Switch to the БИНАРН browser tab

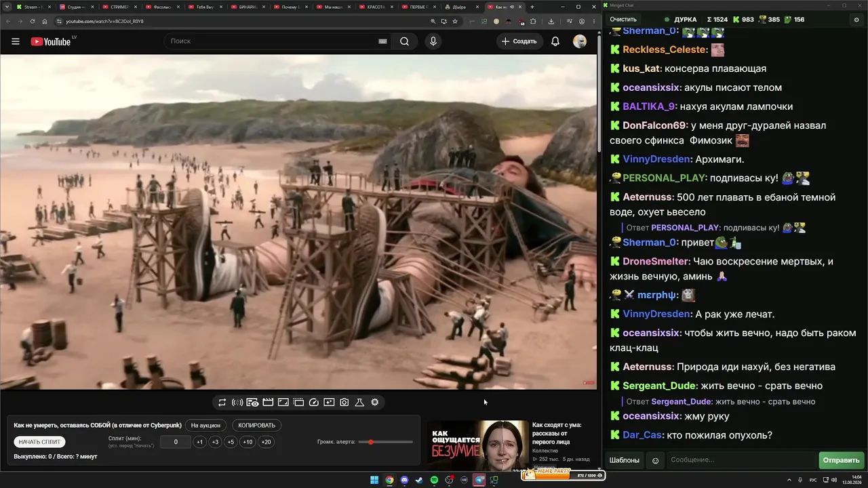click(248, 7)
